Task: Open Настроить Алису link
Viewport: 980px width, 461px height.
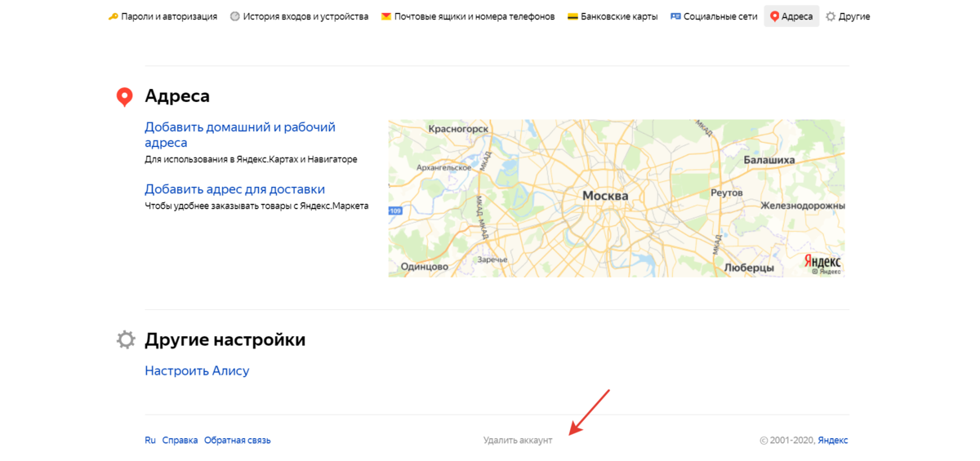Action: point(197,370)
